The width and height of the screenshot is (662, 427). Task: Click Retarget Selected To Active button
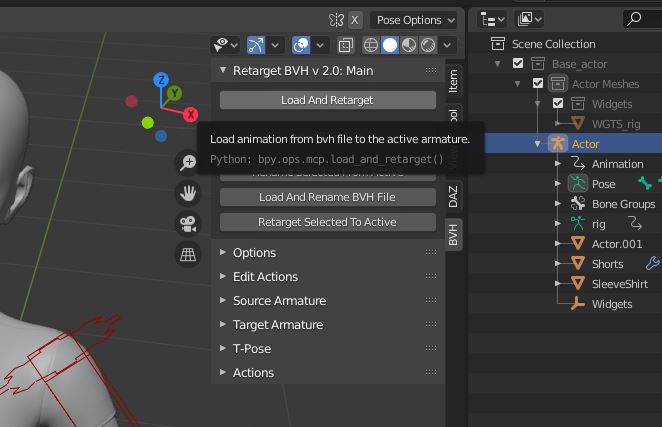pos(328,222)
